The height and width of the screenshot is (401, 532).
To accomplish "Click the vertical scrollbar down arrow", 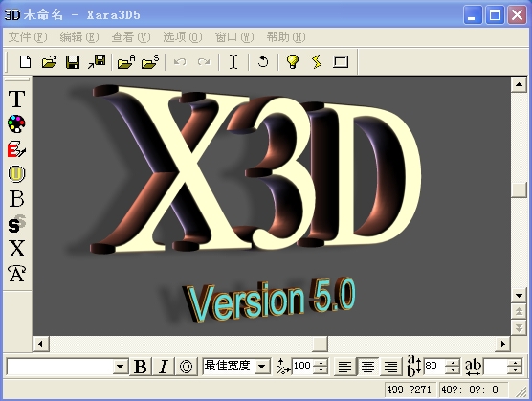I will [519, 295].
